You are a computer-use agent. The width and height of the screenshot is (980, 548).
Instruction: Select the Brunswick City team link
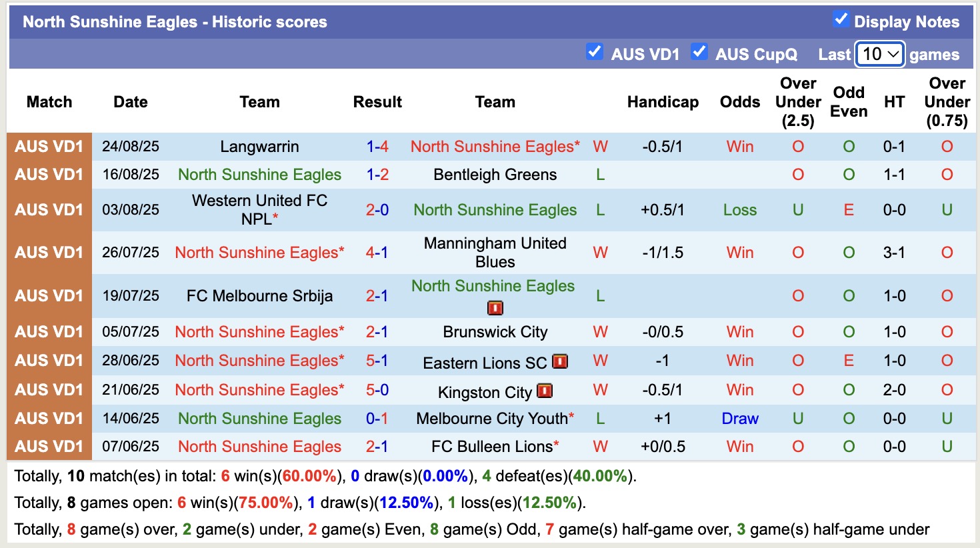[x=495, y=332]
